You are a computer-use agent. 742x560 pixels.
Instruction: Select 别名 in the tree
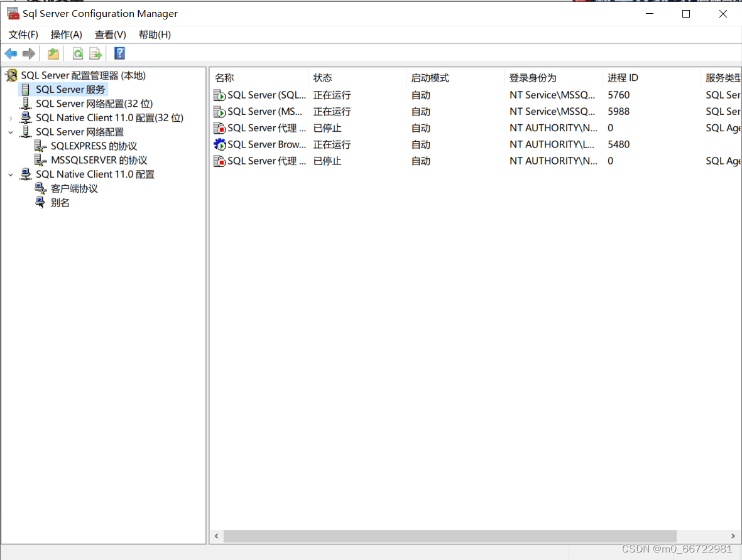[x=60, y=202]
